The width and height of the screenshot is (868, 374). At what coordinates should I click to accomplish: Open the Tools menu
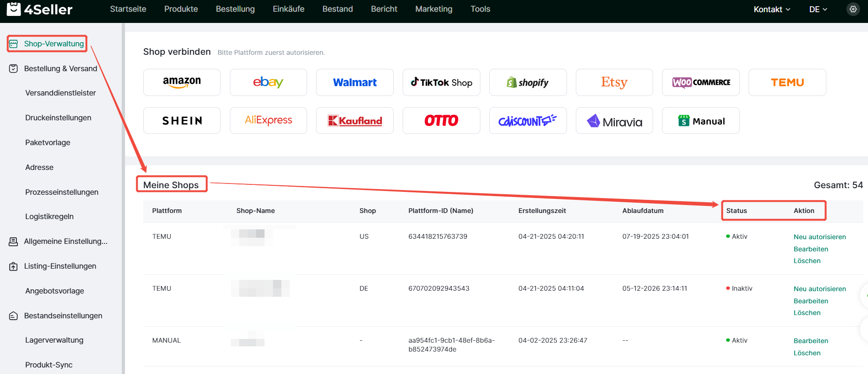pyautogui.click(x=480, y=9)
